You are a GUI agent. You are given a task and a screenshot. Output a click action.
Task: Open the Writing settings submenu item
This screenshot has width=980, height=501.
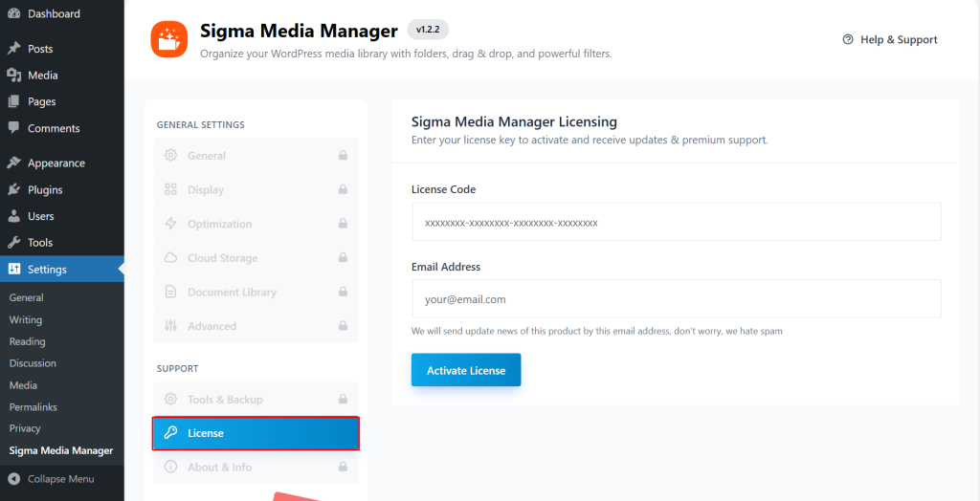tap(26, 320)
